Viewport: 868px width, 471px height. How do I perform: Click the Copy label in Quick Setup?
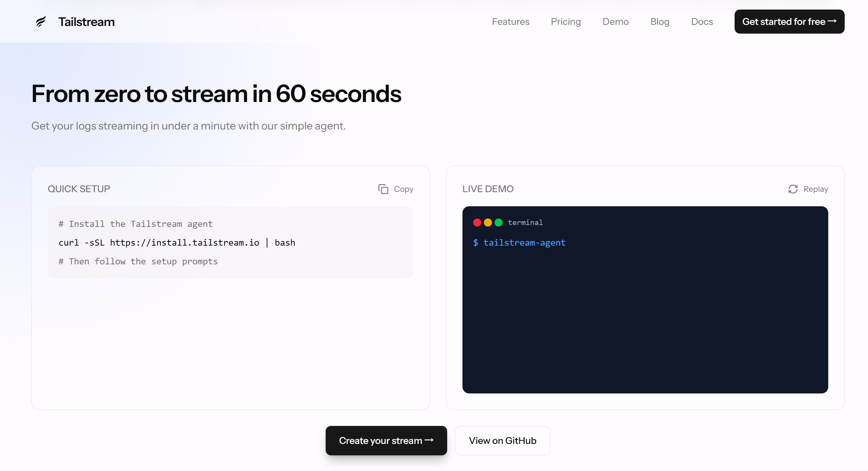click(404, 189)
